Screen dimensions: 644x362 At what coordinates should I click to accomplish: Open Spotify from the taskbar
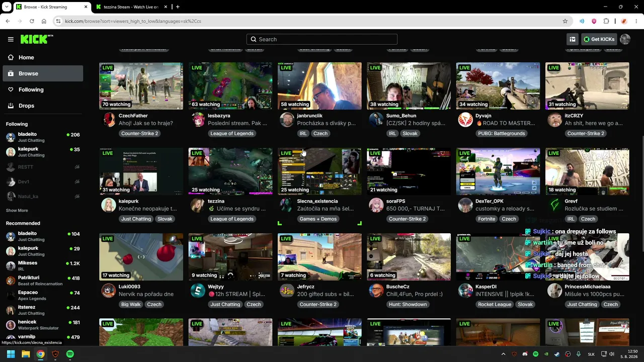[70, 354]
